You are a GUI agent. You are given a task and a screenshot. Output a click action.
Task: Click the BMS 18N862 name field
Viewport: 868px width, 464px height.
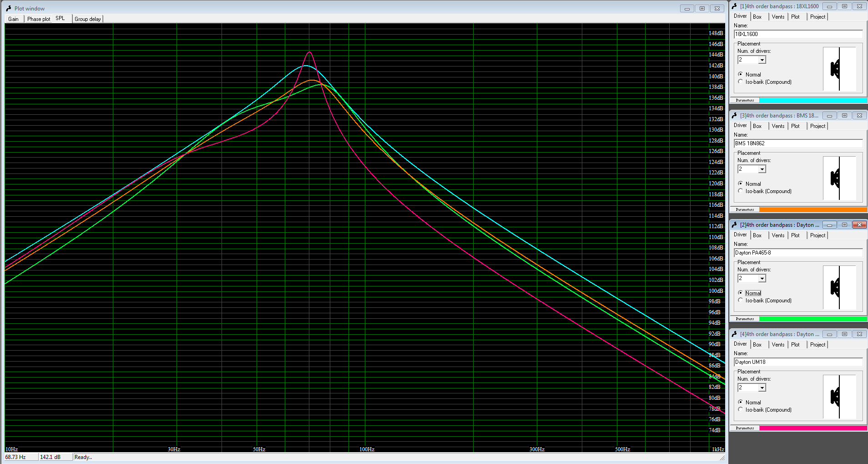tap(798, 143)
